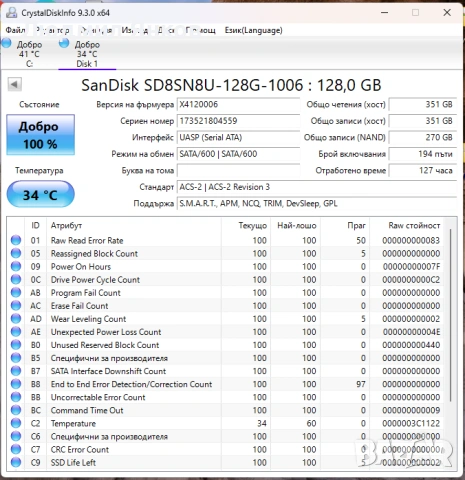Click the Erase Fail Count status icon
This screenshot has height=480, width=465.
pos(16,306)
